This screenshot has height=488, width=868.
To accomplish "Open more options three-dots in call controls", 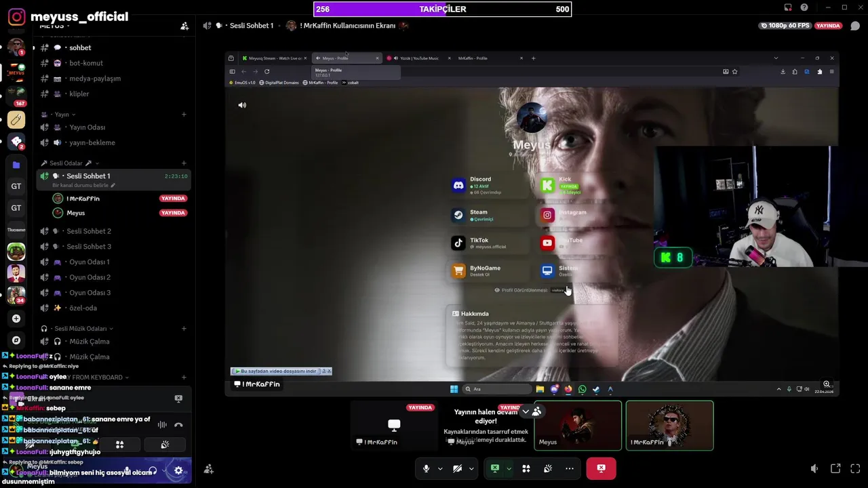I will pos(570,468).
